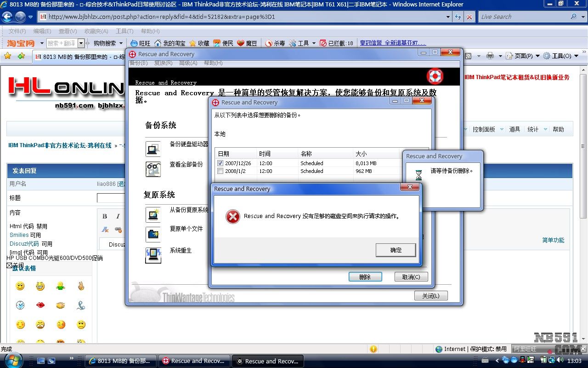Click the restore system from backup icon
Viewport: 588px width, 368px height.
(x=153, y=214)
